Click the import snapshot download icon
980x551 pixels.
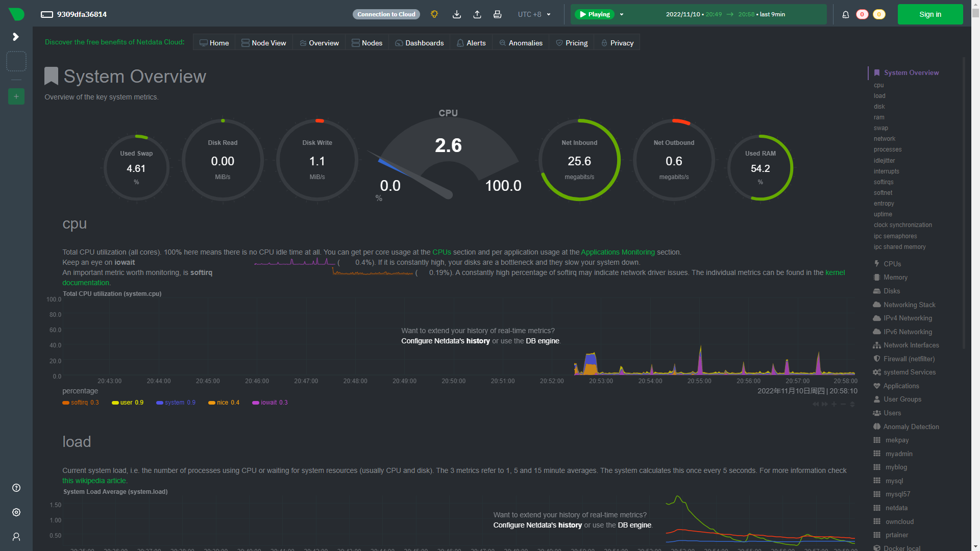click(457, 14)
